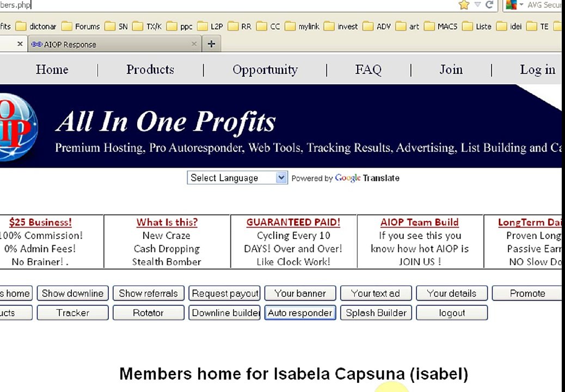Close the AIOP Response tab

coord(194,44)
